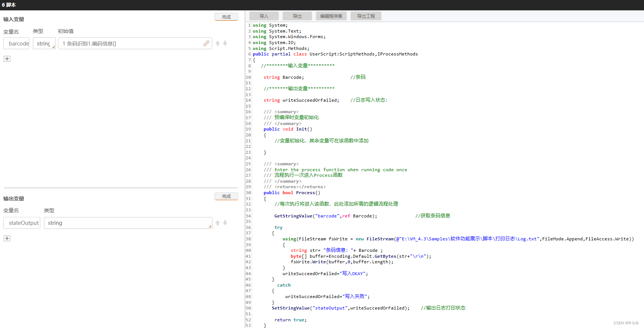Click 完成 button for output variables
644x328 pixels.
(226, 196)
